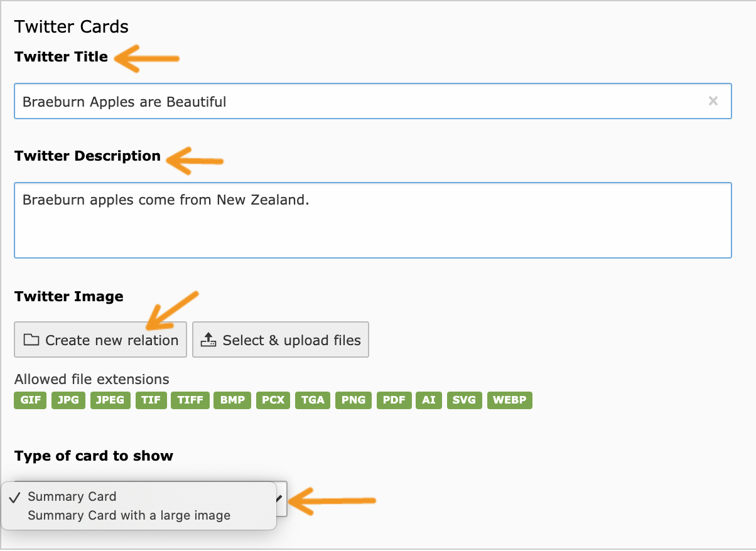This screenshot has height=551, width=756.
Task: Click the PNG file extension badge
Action: coord(354,400)
